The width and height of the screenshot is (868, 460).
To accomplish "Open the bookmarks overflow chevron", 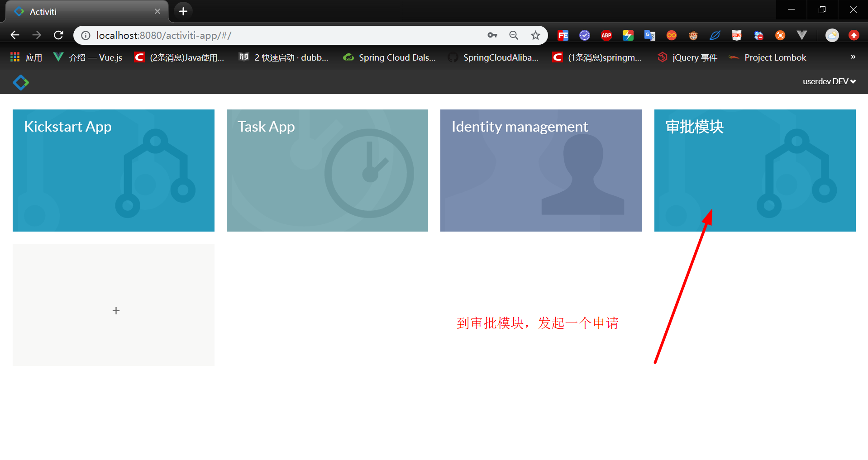I will pyautogui.click(x=853, y=57).
